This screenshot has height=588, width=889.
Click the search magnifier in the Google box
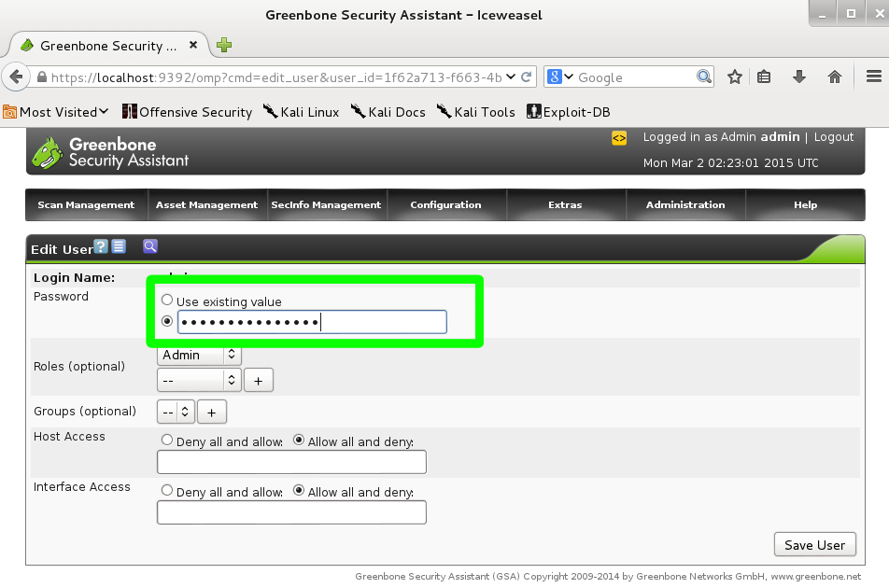[703, 77]
